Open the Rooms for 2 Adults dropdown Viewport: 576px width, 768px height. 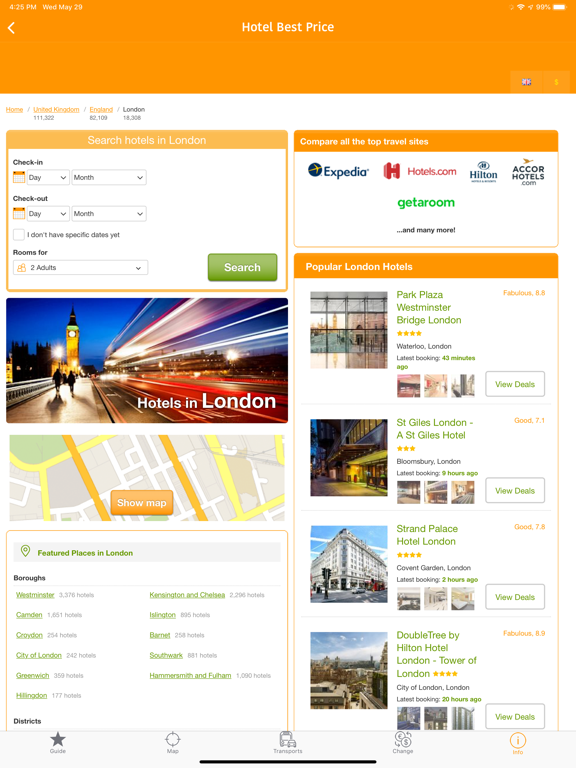80,267
